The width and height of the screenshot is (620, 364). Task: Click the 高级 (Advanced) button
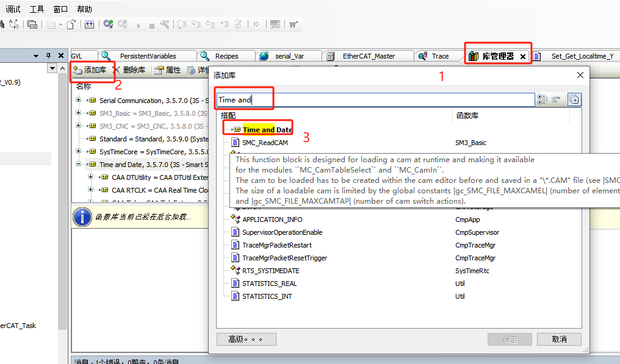(246, 339)
